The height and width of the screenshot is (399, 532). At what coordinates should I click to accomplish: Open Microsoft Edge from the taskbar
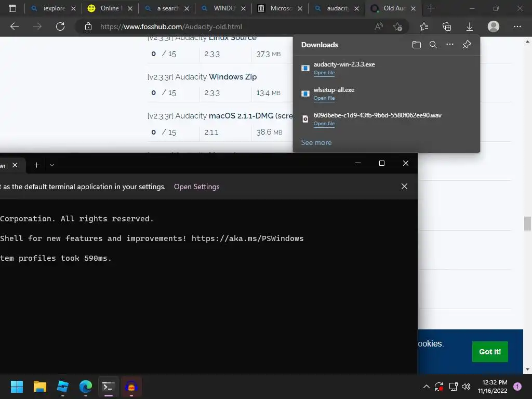[86, 387]
